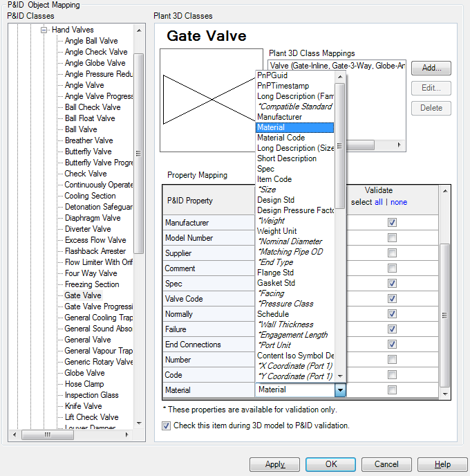Collapse the Hand Valves tree node
Viewport: 470px width, 476px height.
[x=45, y=30]
